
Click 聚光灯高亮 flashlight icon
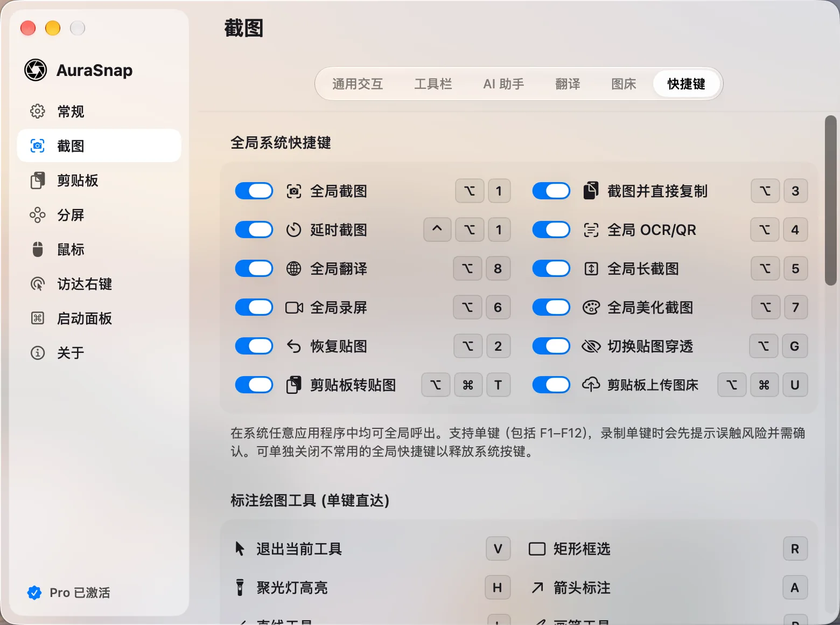click(x=240, y=587)
